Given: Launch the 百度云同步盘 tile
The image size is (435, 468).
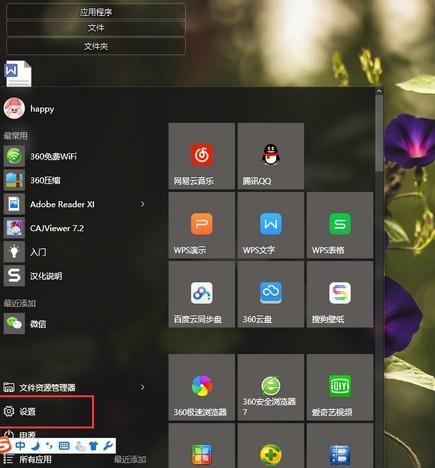Looking at the screenshot, I should (x=202, y=294).
